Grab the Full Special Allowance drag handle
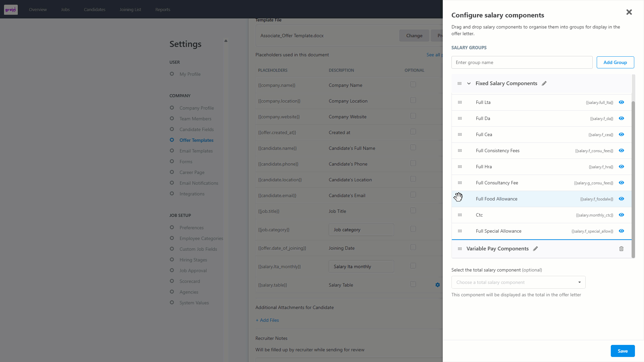 click(x=460, y=231)
